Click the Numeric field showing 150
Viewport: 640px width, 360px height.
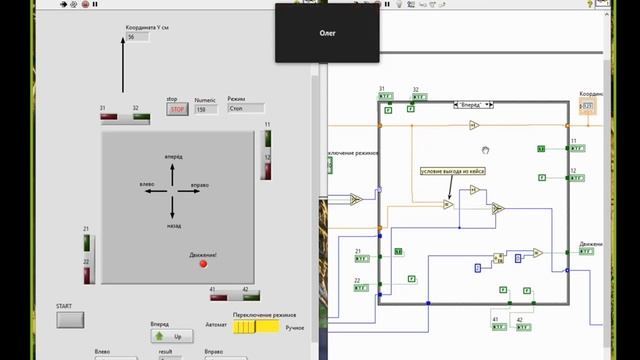206,109
